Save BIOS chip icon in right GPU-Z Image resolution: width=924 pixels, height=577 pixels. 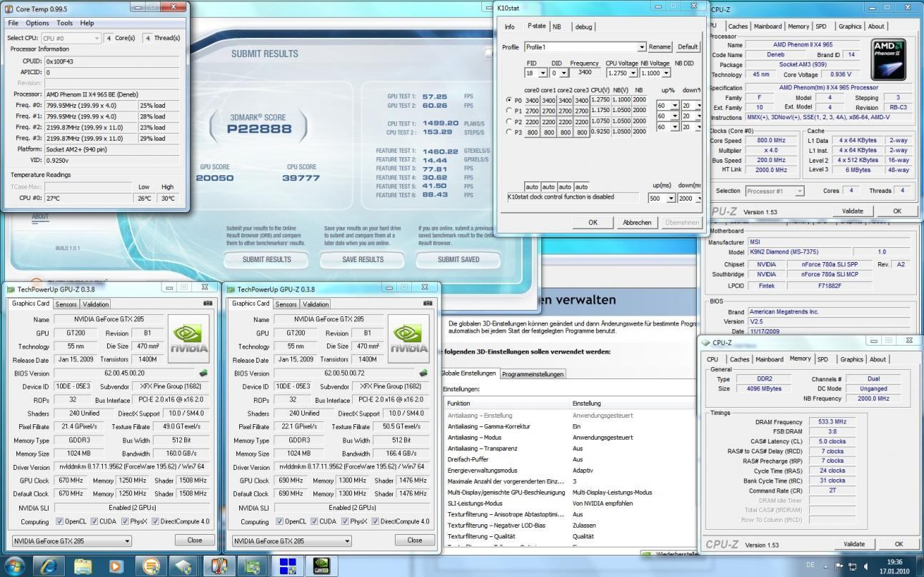coord(423,373)
